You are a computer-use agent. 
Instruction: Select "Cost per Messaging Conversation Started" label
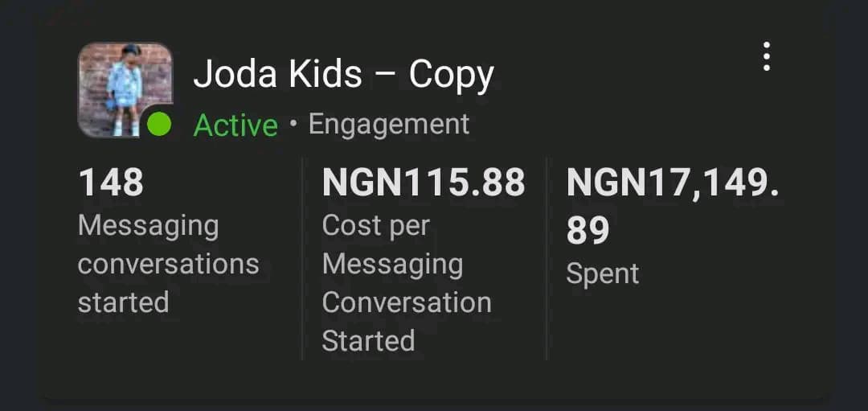pos(407,283)
